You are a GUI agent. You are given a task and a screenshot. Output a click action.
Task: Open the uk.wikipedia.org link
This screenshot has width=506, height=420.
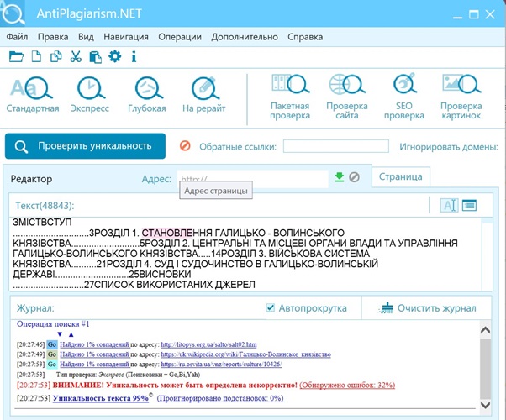pyautogui.click(x=246, y=354)
